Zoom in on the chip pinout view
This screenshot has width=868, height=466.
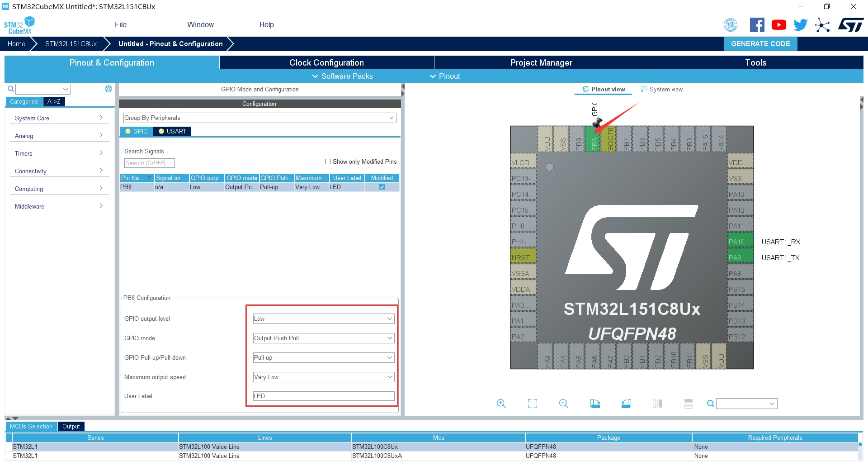click(501, 404)
